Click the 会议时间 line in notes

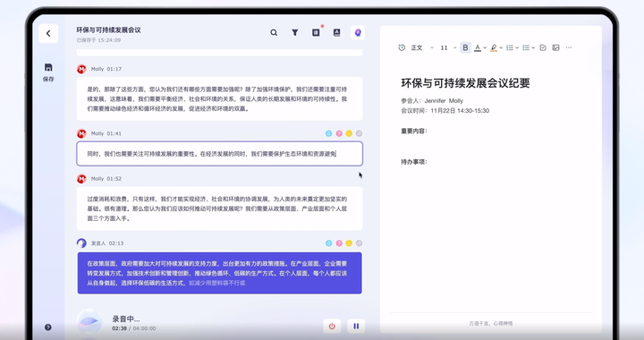coord(445,110)
